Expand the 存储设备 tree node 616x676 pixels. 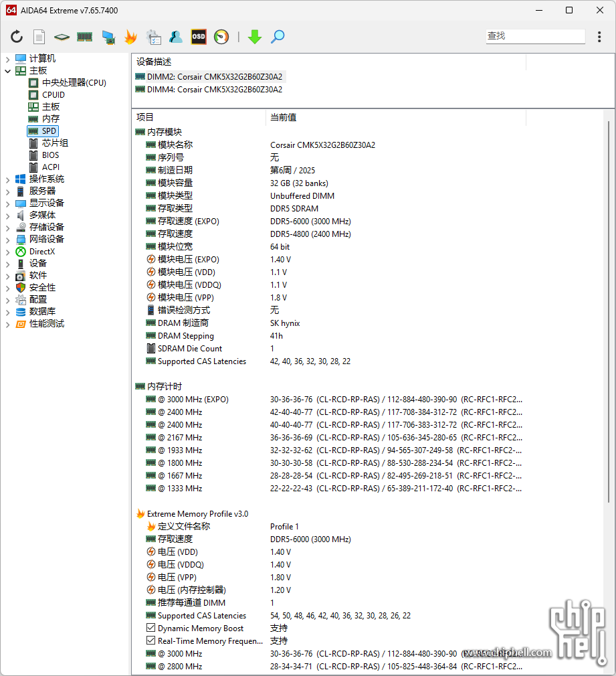click(7, 228)
